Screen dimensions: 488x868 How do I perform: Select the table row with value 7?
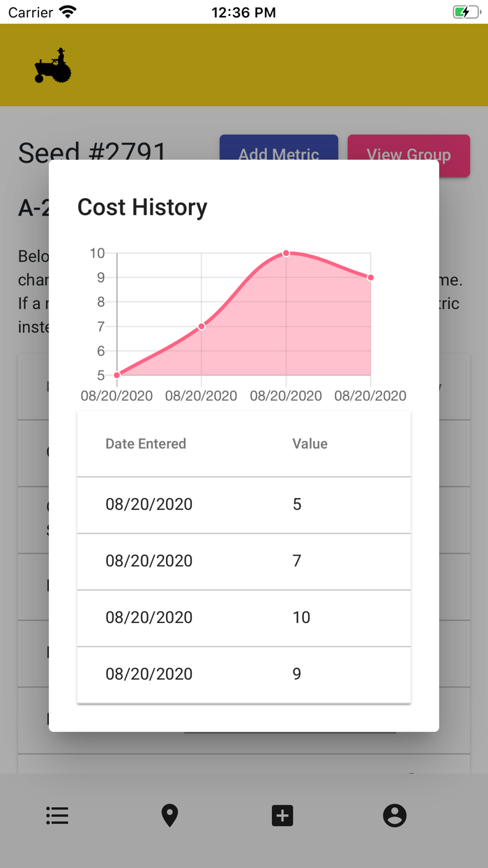[244, 561]
